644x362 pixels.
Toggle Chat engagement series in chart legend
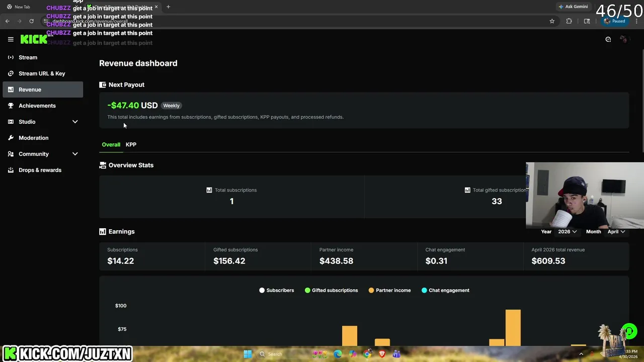[x=445, y=290]
